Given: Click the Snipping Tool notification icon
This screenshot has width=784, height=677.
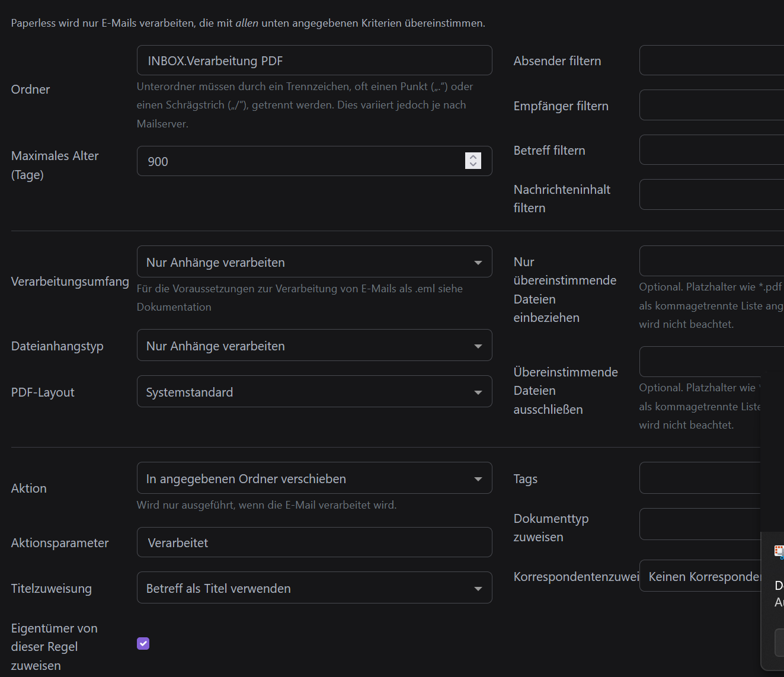Looking at the screenshot, I should pos(779,552).
